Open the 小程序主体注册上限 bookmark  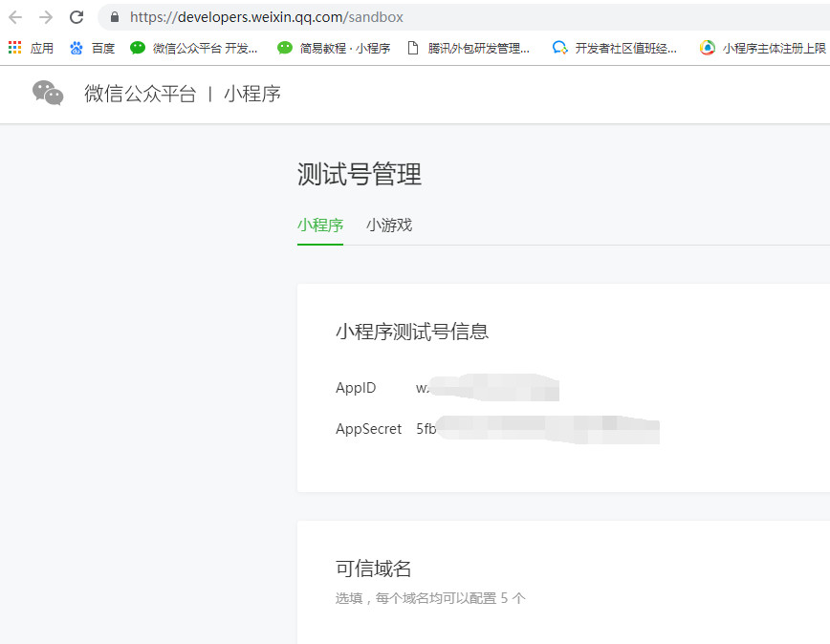(774, 48)
